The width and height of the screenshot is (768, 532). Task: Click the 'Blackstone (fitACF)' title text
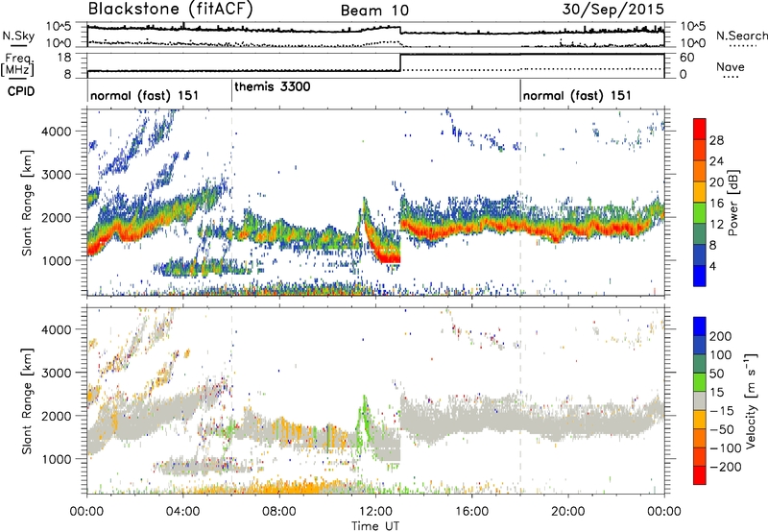click(x=170, y=9)
